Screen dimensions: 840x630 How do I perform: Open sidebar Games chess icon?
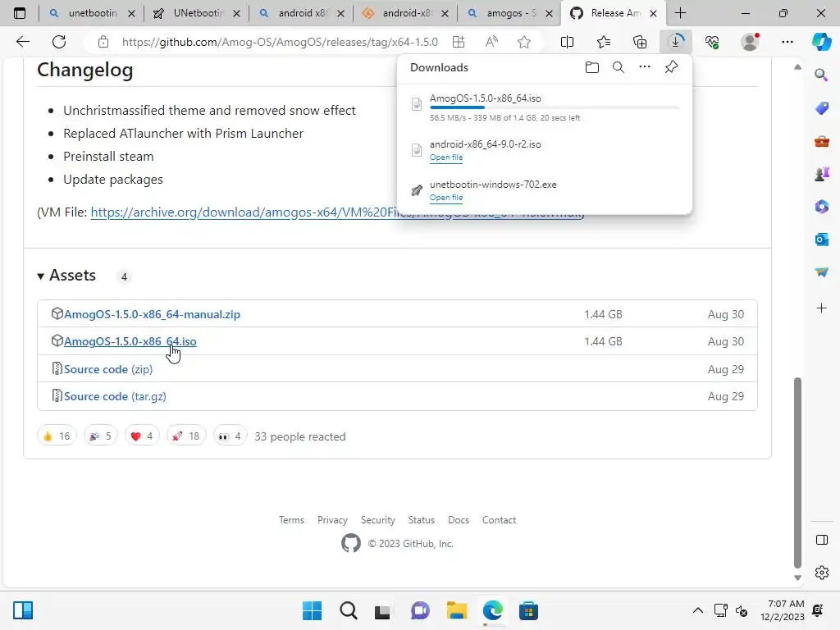(x=821, y=174)
